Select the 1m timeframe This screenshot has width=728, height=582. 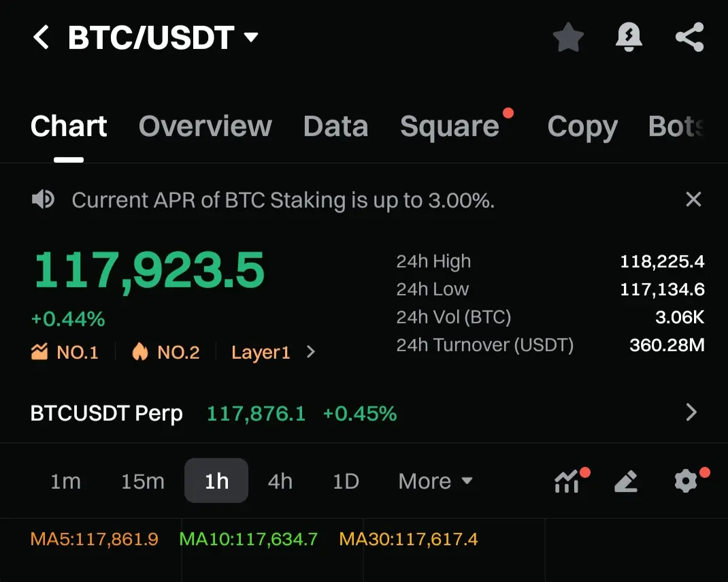click(65, 481)
